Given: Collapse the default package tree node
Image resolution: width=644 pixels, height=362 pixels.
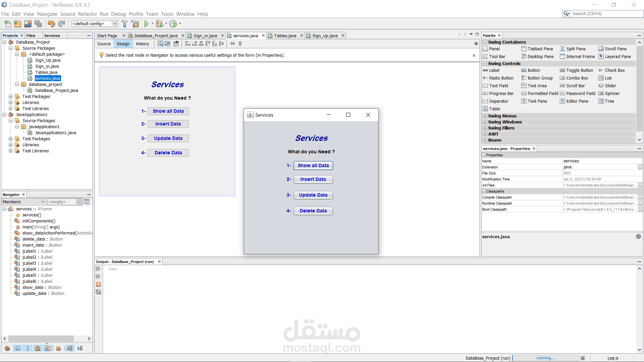Looking at the screenshot, I should pyautogui.click(x=17, y=54).
